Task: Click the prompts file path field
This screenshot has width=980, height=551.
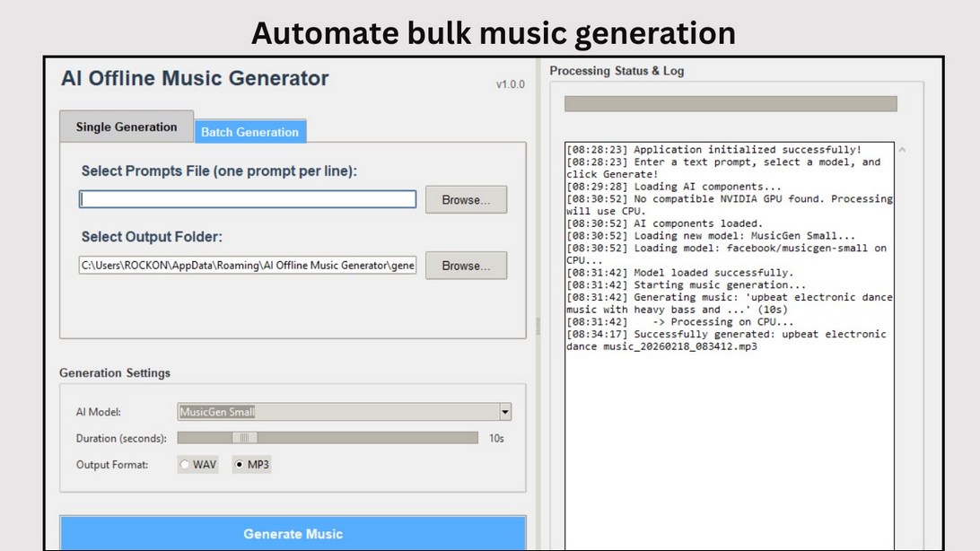Action: tap(247, 199)
